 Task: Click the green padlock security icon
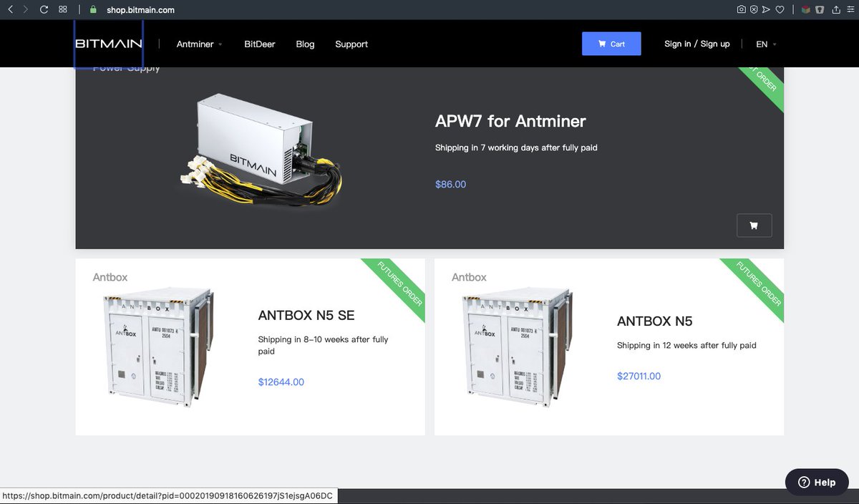[93, 10]
